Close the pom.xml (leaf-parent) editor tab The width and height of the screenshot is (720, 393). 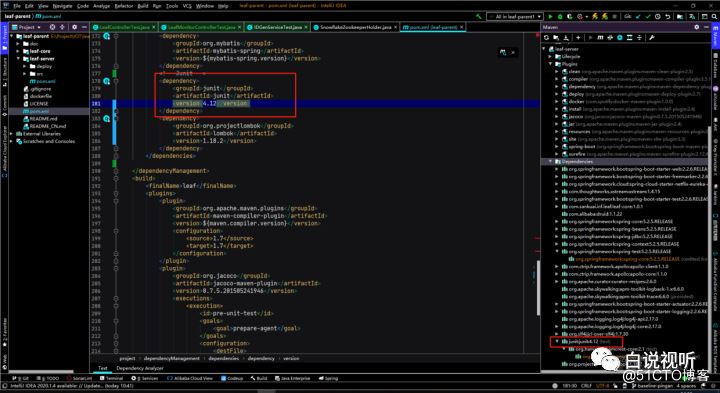(x=462, y=27)
